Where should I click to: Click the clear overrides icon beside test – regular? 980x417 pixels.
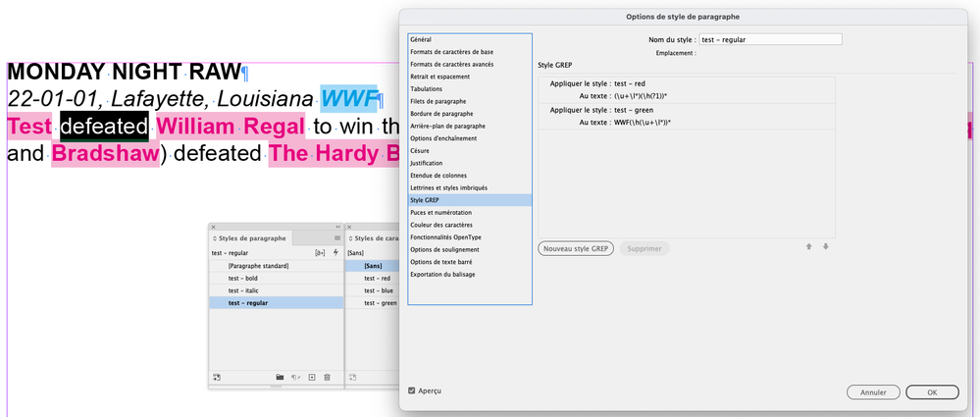pos(320,253)
